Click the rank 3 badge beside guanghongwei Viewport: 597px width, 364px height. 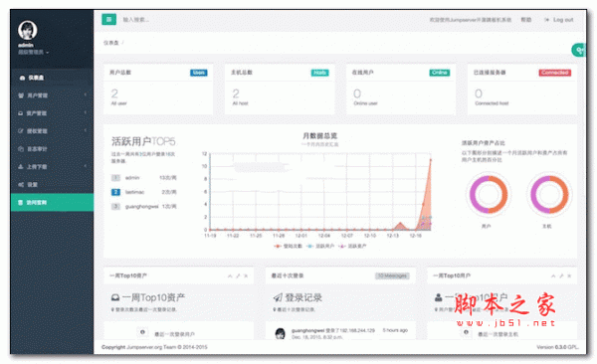click(115, 207)
